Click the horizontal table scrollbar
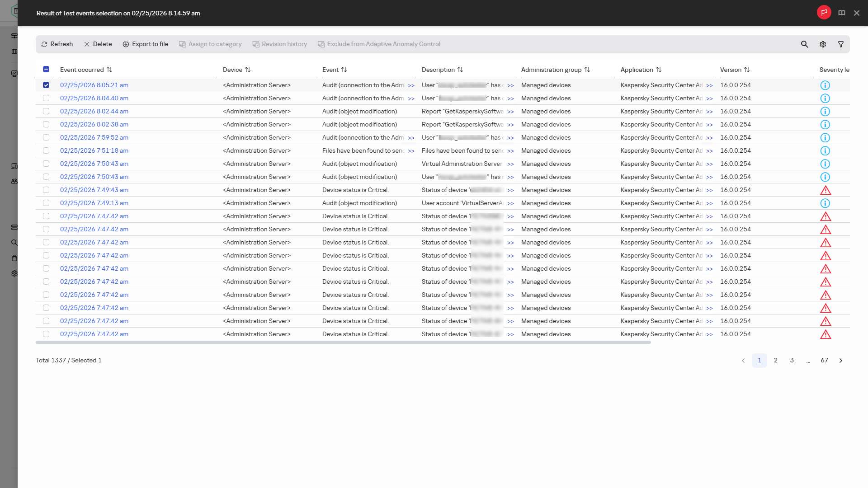 (343, 343)
